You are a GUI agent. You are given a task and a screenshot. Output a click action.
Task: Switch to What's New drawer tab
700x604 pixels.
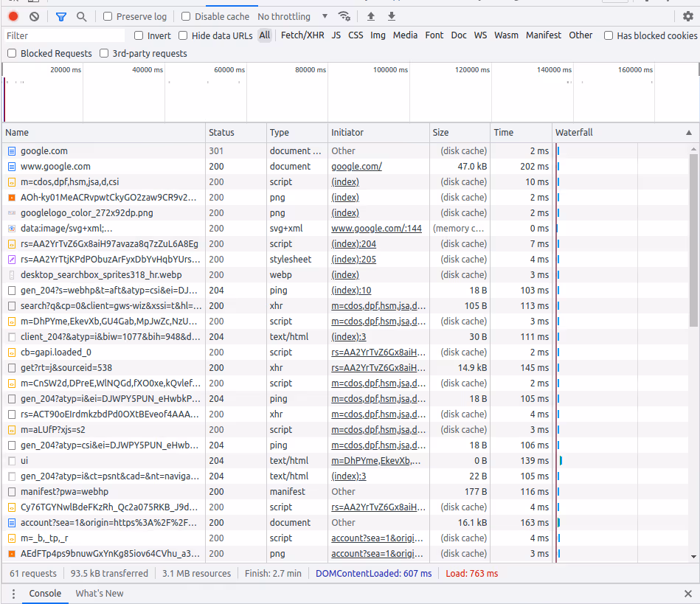tap(99, 593)
